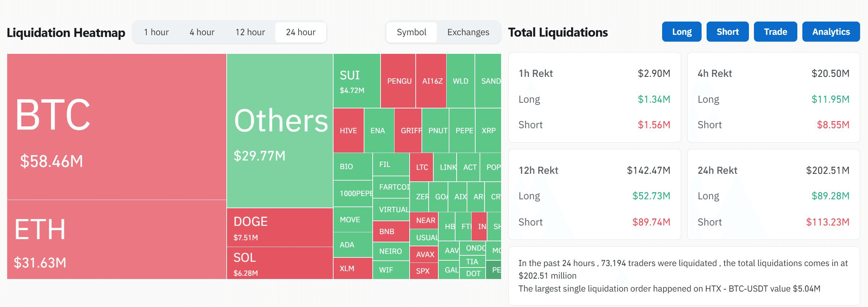
Task: Open the 24h Rekt summary card
Action: [773, 194]
